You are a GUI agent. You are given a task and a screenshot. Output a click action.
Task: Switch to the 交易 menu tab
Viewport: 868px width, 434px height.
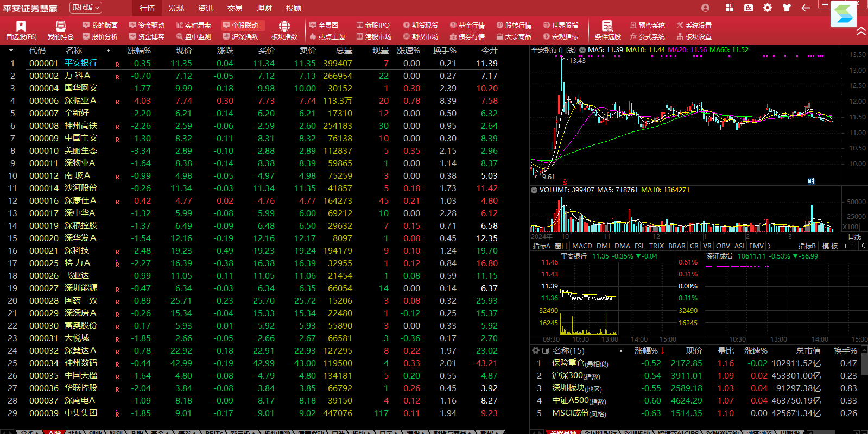pyautogui.click(x=235, y=8)
